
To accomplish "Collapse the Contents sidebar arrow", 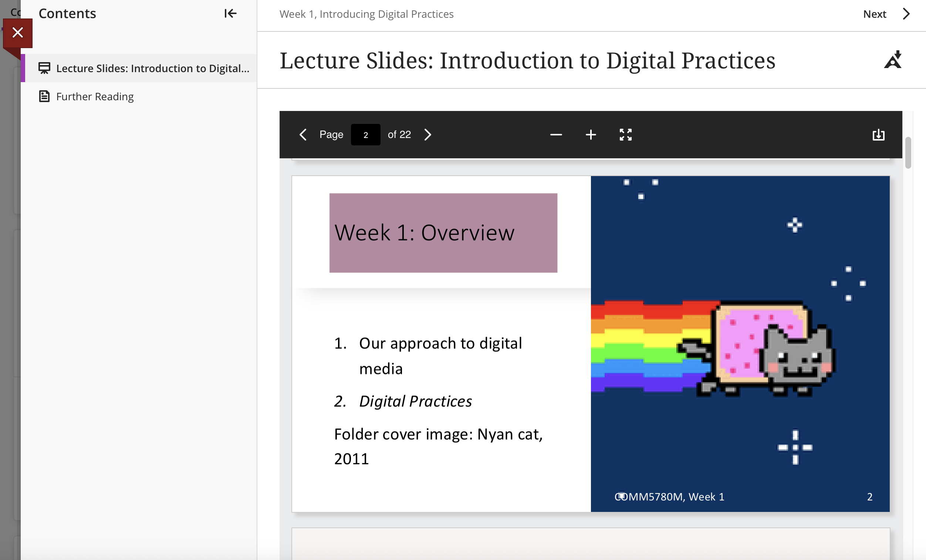I will [230, 14].
